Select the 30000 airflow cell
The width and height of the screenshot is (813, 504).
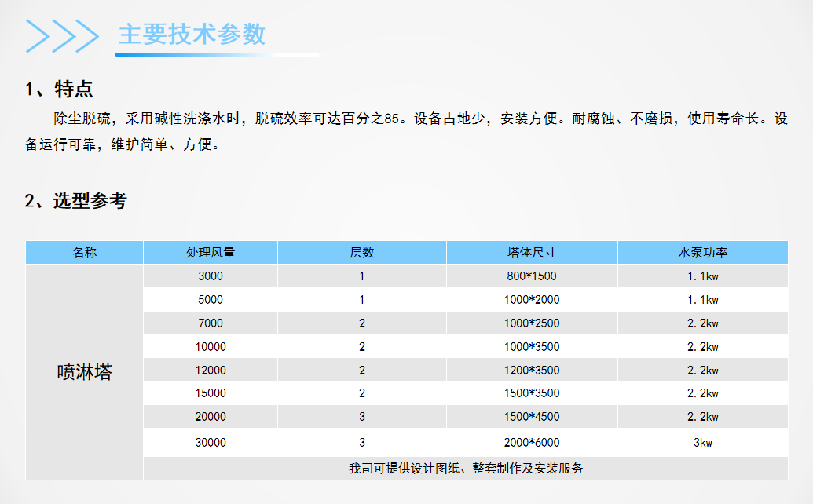pyautogui.click(x=211, y=443)
